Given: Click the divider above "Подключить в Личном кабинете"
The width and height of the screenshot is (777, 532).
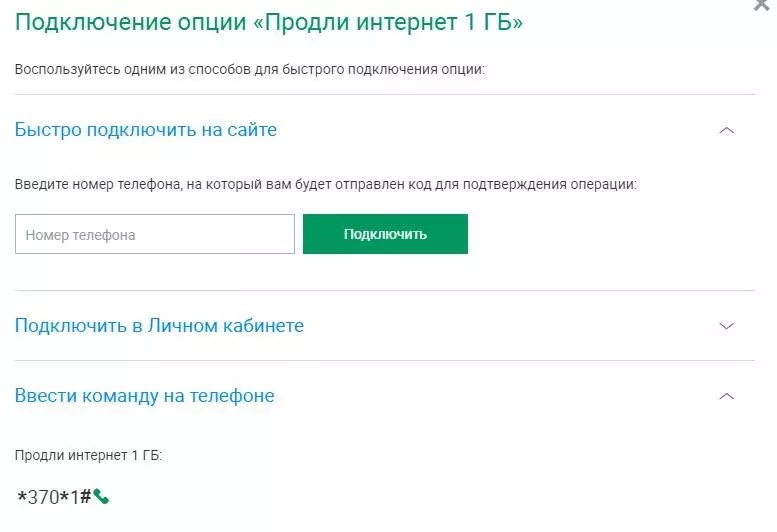Looking at the screenshot, I should (385, 290).
